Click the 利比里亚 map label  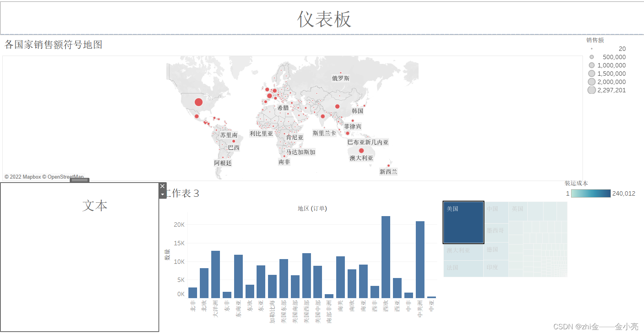[261, 133]
